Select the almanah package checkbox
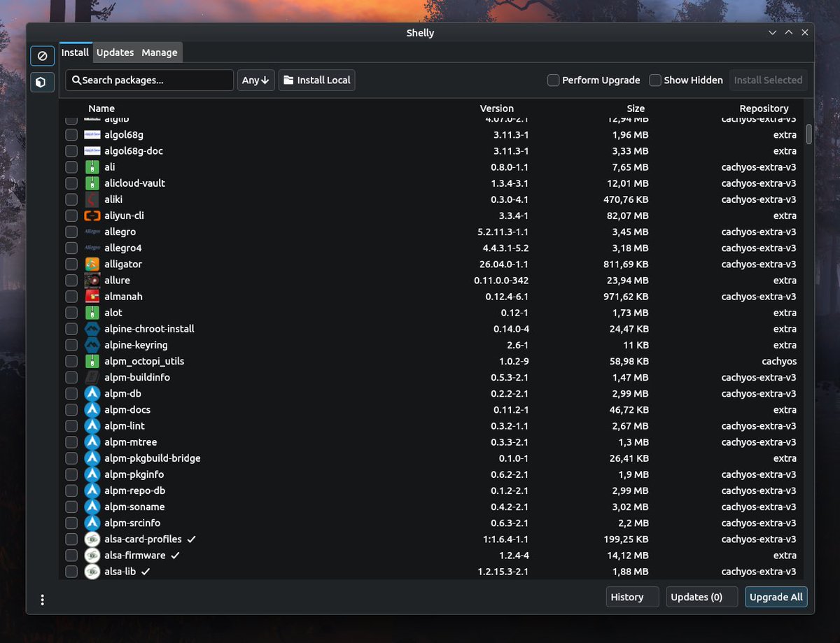 coord(71,297)
